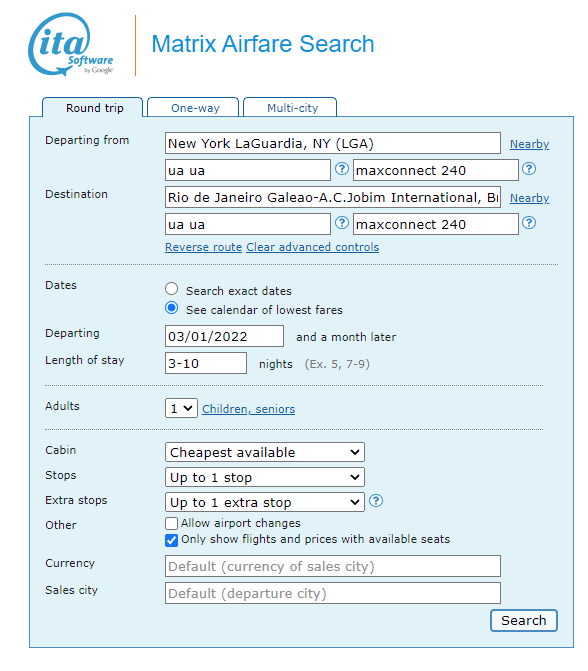The width and height of the screenshot is (588, 671).
Task: Focus the Departing date input field
Action: (x=224, y=336)
